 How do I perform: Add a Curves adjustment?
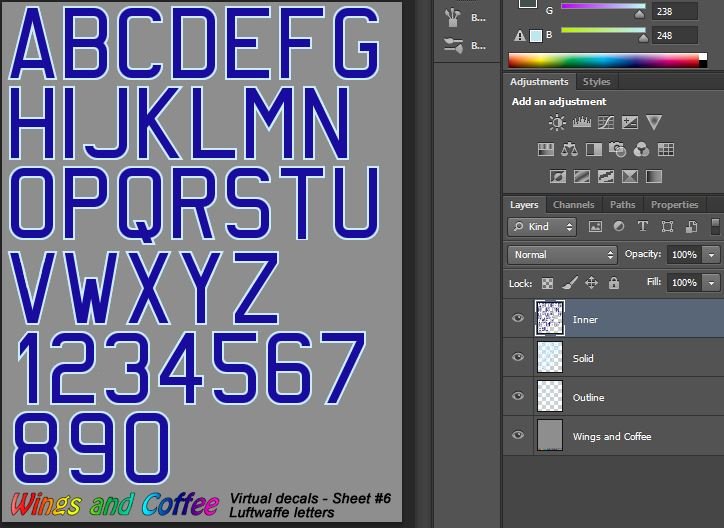click(x=606, y=122)
